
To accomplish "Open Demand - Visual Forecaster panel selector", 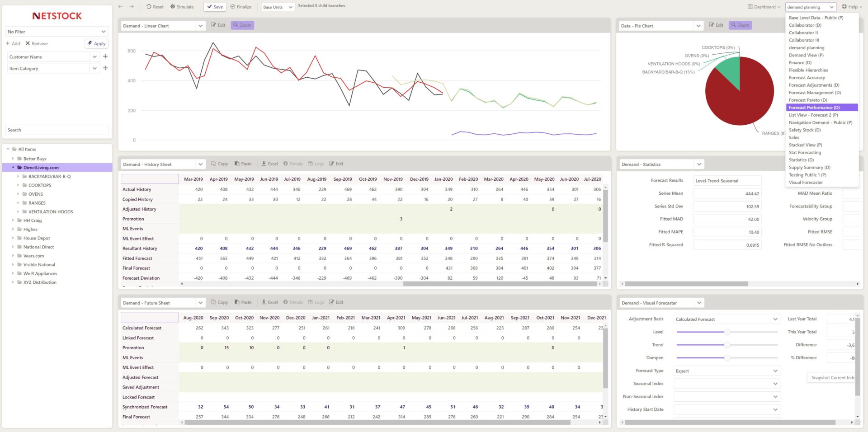I will [661, 303].
